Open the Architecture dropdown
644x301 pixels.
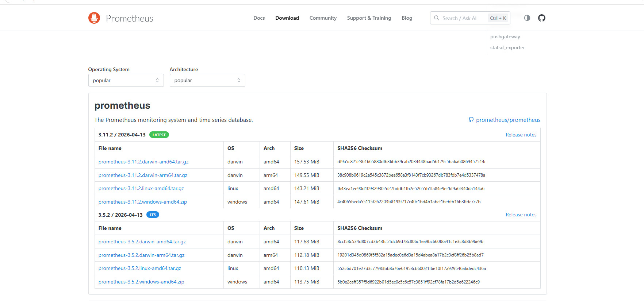[207, 80]
